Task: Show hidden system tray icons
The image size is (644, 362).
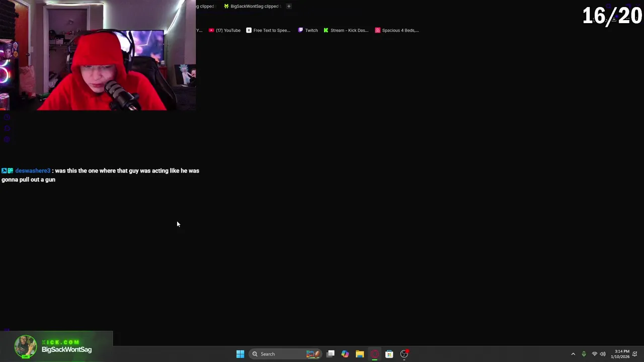Action: pyautogui.click(x=573, y=354)
